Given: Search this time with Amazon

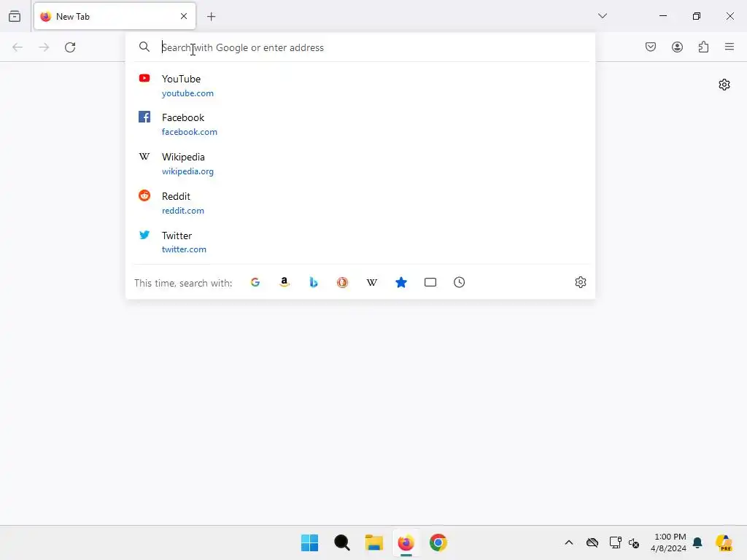Looking at the screenshot, I should tap(285, 282).
